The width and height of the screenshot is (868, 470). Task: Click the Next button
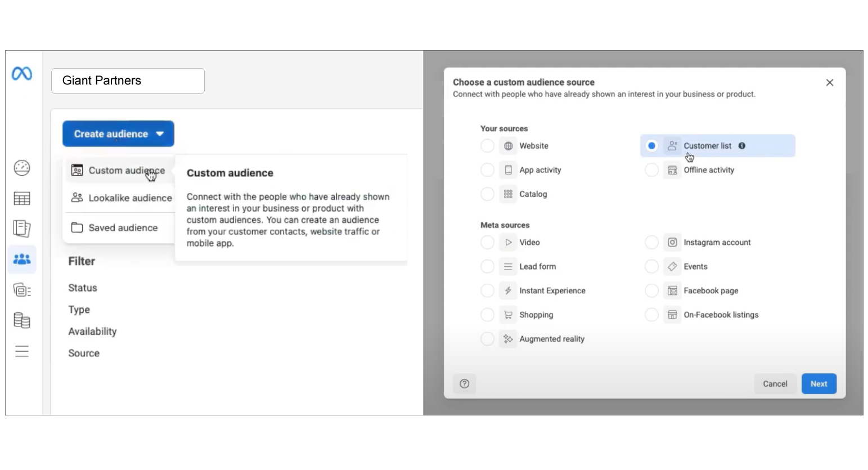pos(818,384)
